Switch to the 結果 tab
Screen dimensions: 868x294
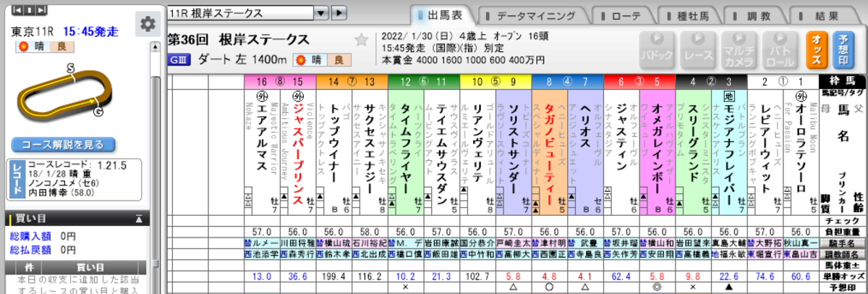[825, 15]
